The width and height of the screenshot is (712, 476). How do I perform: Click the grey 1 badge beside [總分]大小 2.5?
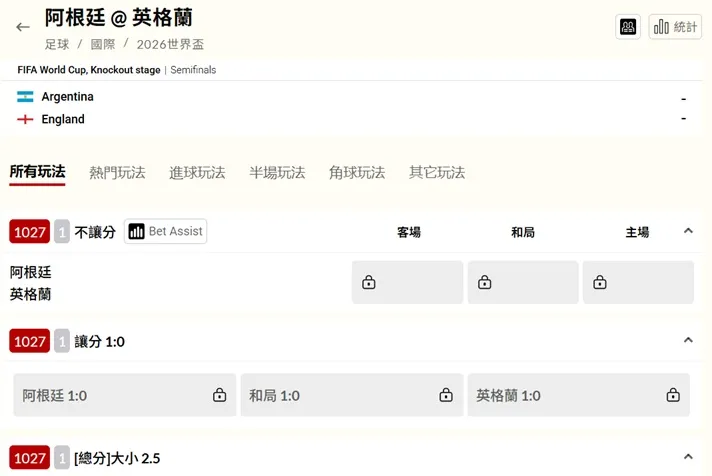tap(62, 458)
